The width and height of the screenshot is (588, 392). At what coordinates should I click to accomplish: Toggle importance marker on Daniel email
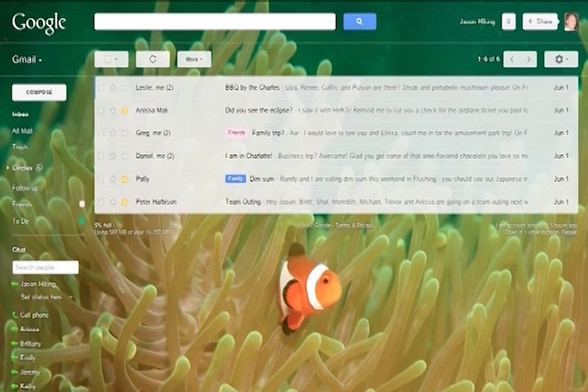pyautogui.click(x=125, y=156)
